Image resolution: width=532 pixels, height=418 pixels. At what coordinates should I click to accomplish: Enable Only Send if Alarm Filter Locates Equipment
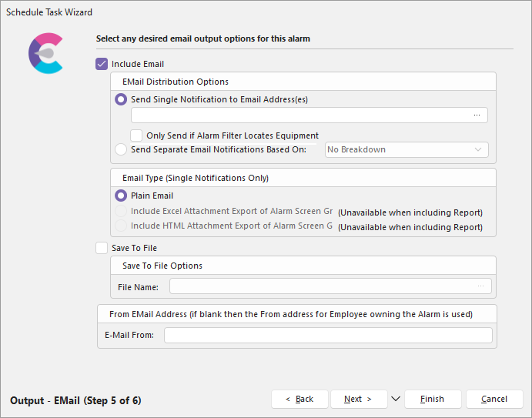(136, 135)
